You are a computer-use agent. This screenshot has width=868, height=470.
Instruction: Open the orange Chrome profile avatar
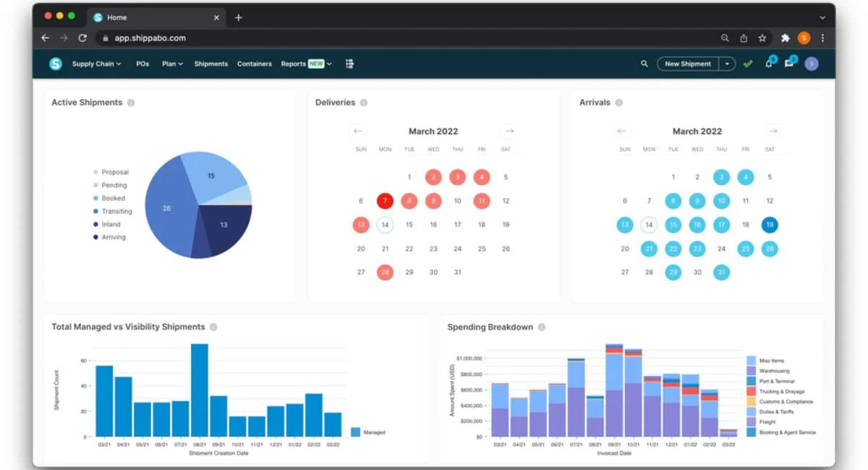click(804, 38)
